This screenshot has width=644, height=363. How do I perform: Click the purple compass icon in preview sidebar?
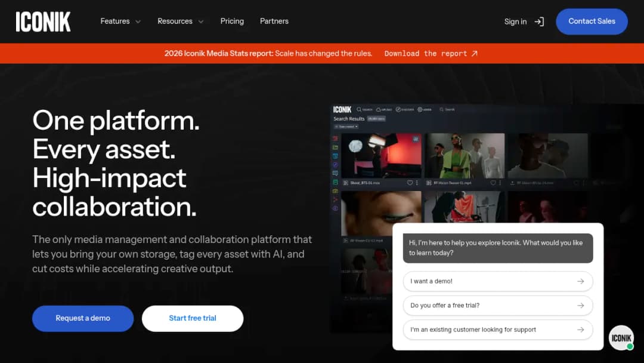(x=335, y=165)
